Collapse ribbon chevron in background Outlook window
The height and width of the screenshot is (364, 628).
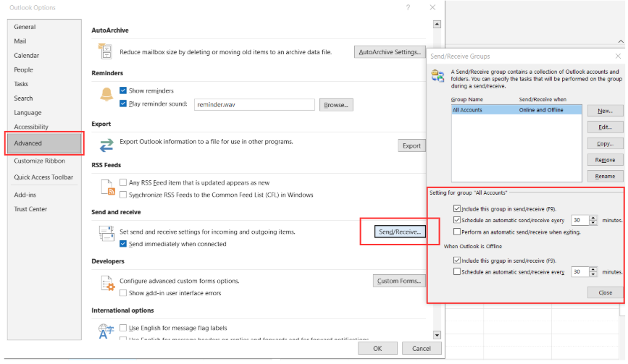tap(620, 41)
